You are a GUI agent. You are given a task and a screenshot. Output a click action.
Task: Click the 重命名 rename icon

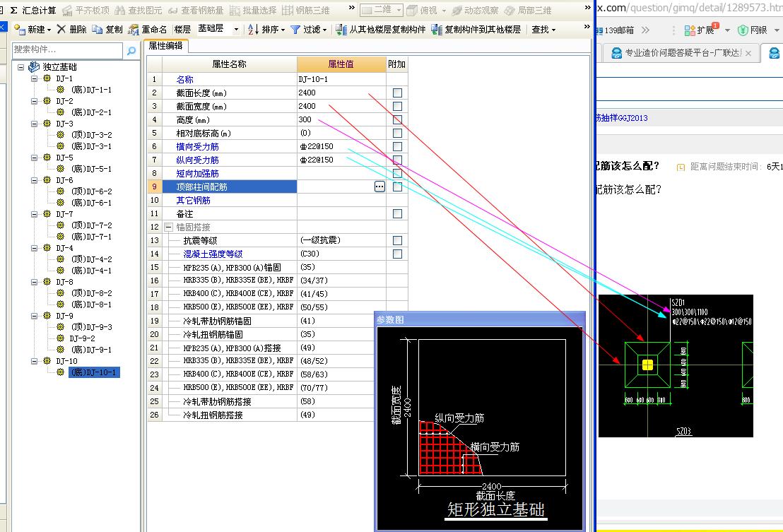134,30
